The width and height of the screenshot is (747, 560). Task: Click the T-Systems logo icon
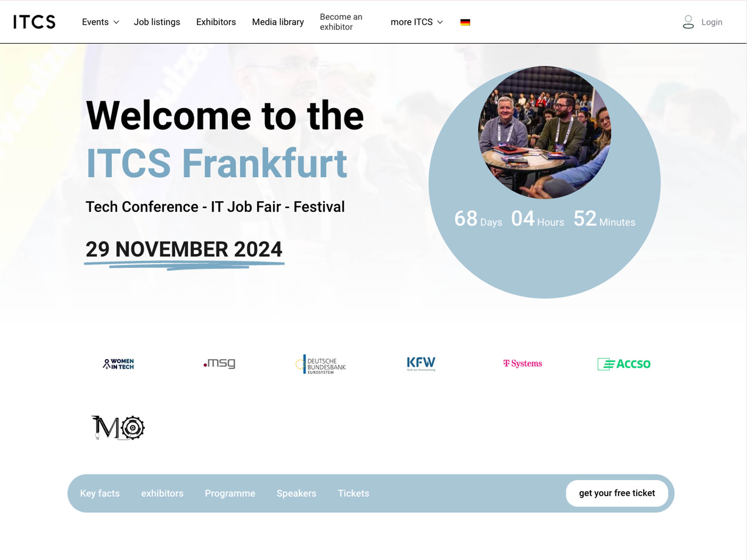pyautogui.click(x=522, y=364)
